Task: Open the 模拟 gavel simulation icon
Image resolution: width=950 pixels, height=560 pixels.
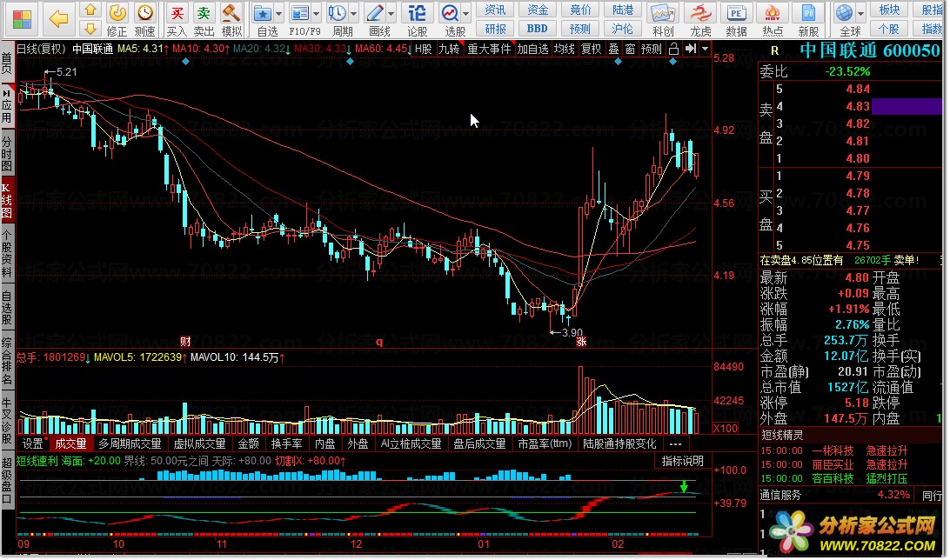Action: tap(231, 13)
